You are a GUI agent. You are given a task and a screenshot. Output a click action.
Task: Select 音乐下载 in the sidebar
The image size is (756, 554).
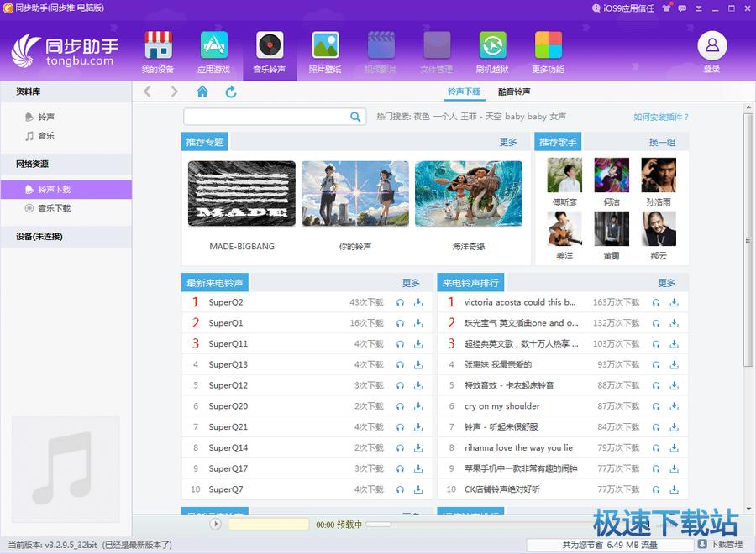pyautogui.click(x=54, y=208)
